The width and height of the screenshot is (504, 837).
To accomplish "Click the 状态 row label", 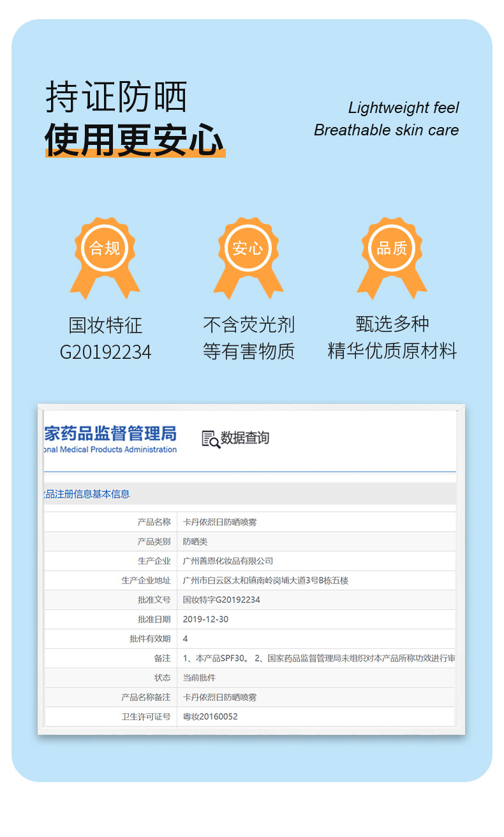I will (162, 677).
